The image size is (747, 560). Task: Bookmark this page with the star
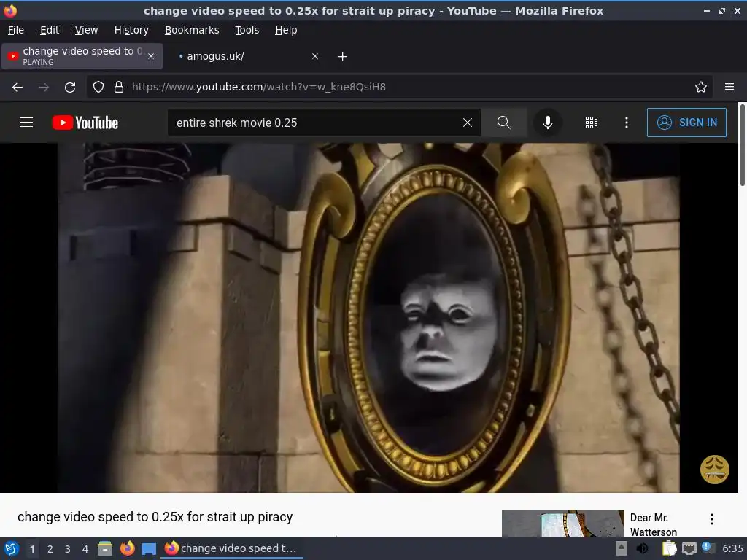pos(701,87)
